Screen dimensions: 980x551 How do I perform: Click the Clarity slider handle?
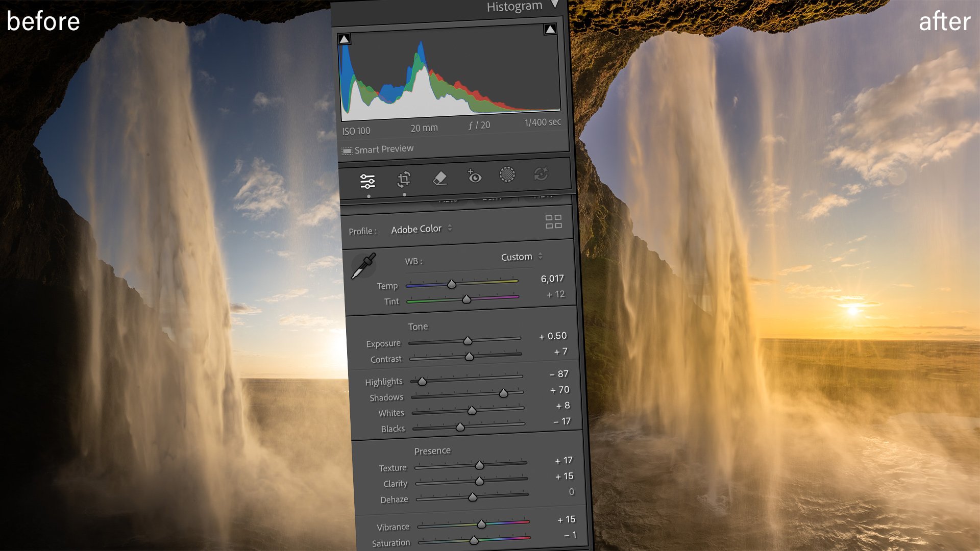[479, 481]
